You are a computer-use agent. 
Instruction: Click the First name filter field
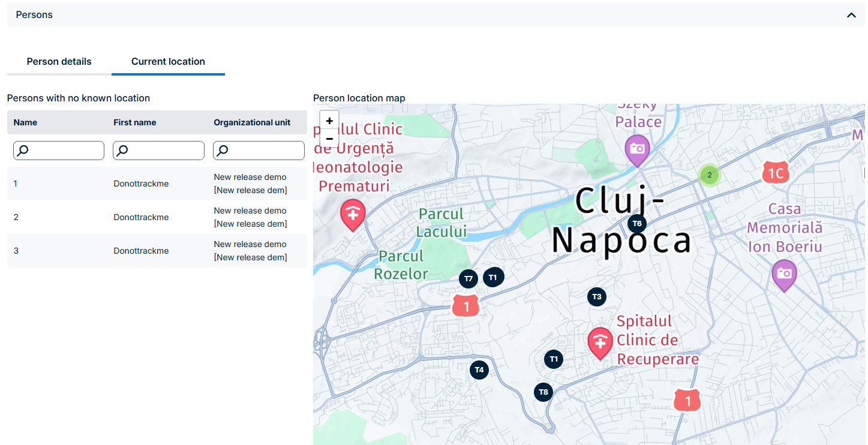pyautogui.click(x=159, y=151)
